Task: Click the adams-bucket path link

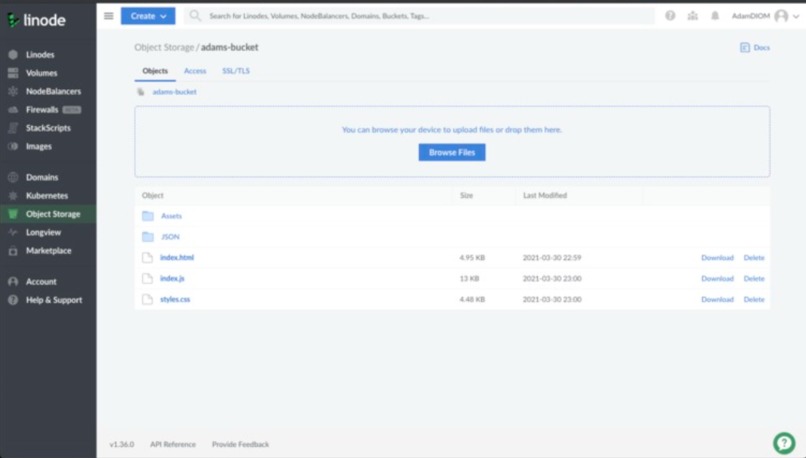Action: [174, 92]
